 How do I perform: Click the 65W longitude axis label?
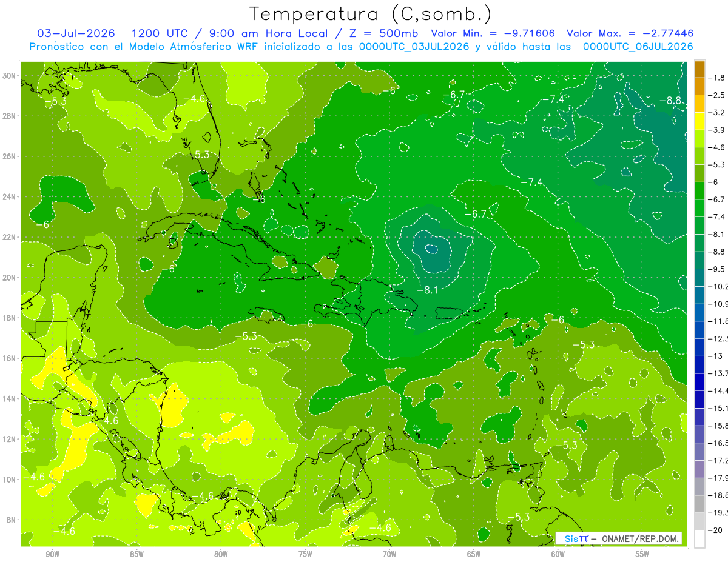pyautogui.click(x=474, y=554)
